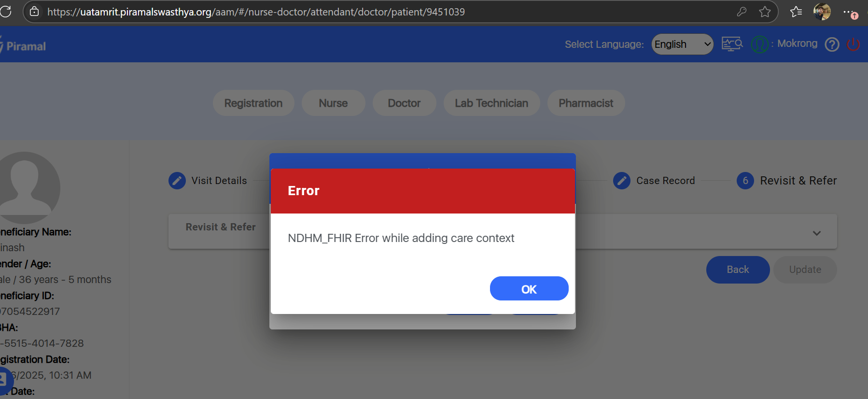Click the Back button
The width and height of the screenshot is (868, 399).
pyautogui.click(x=738, y=270)
